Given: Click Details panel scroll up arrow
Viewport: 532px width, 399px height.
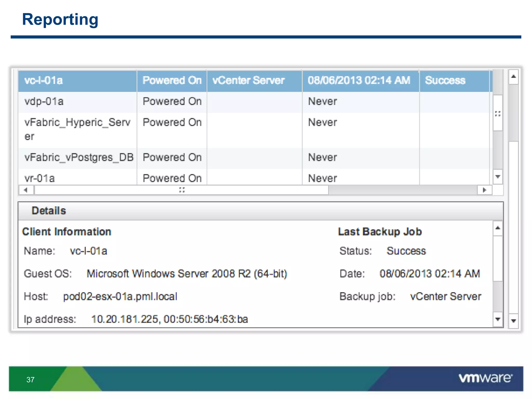Looking at the screenshot, I should click(x=497, y=228).
